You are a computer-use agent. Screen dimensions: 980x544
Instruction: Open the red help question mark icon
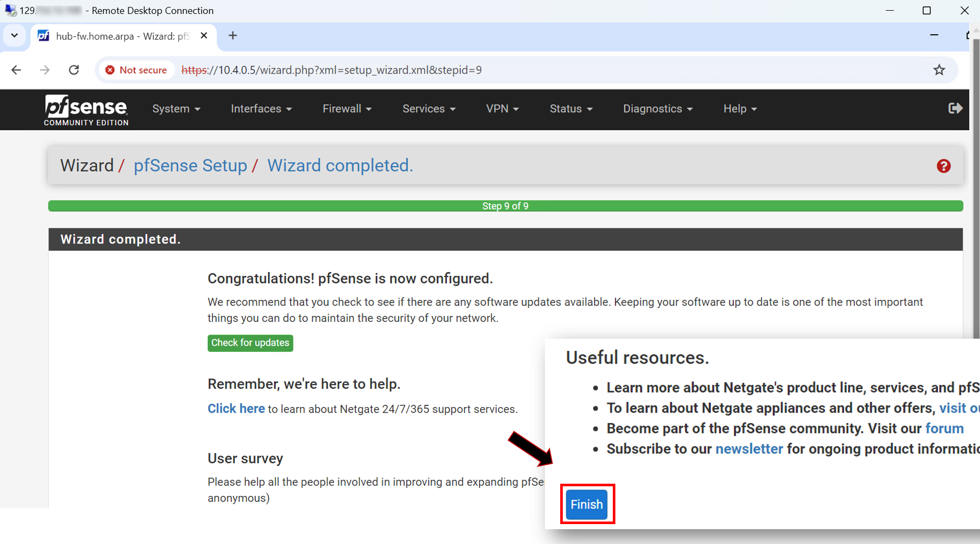tap(943, 166)
